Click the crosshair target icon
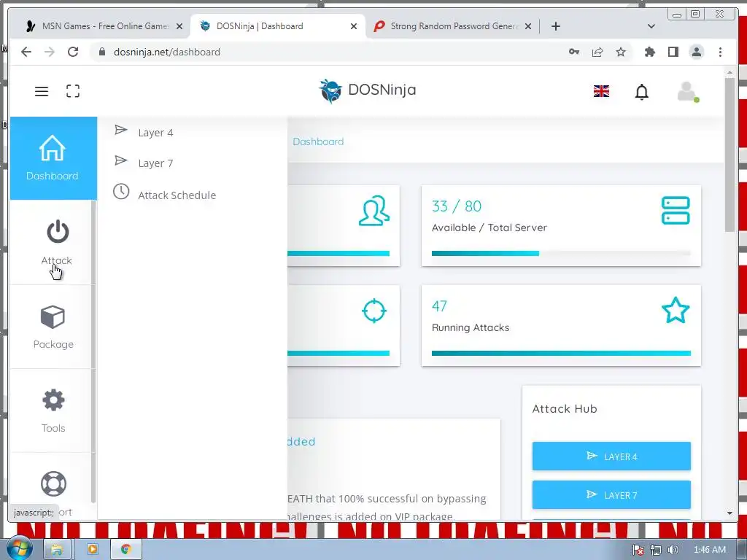Screen dimensions: 747x560 click(x=374, y=311)
